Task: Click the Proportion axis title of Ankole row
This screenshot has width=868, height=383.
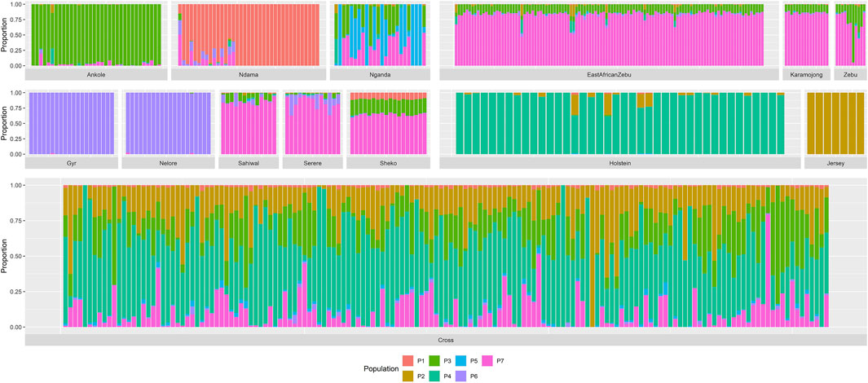Action: coord(4,35)
